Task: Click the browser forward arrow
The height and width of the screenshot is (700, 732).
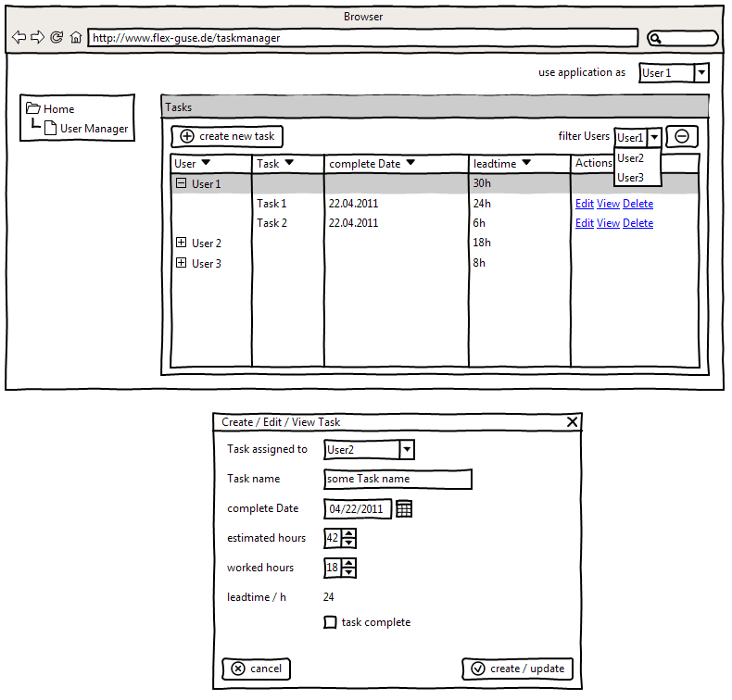Action: [x=37, y=38]
